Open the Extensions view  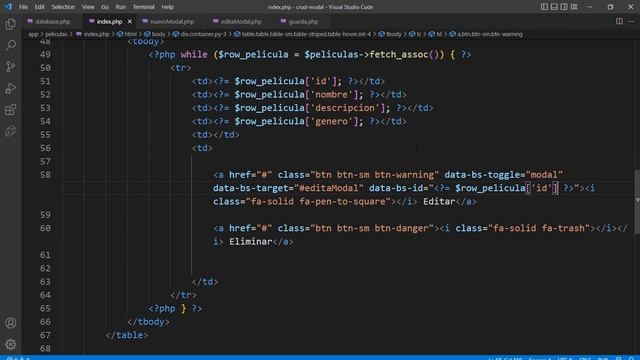(11, 110)
